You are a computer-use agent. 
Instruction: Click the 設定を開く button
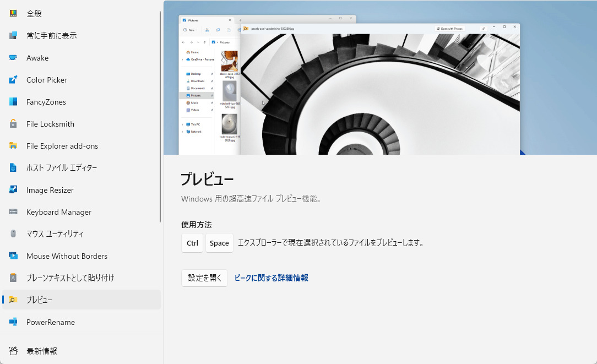click(204, 278)
